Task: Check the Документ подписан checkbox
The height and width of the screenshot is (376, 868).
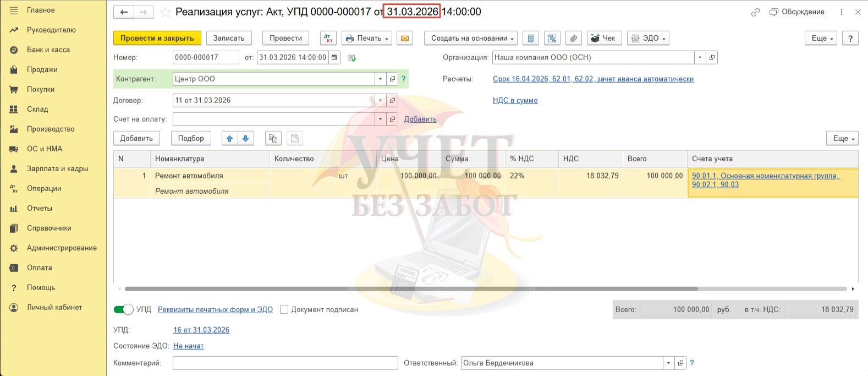Action: [284, 309]
